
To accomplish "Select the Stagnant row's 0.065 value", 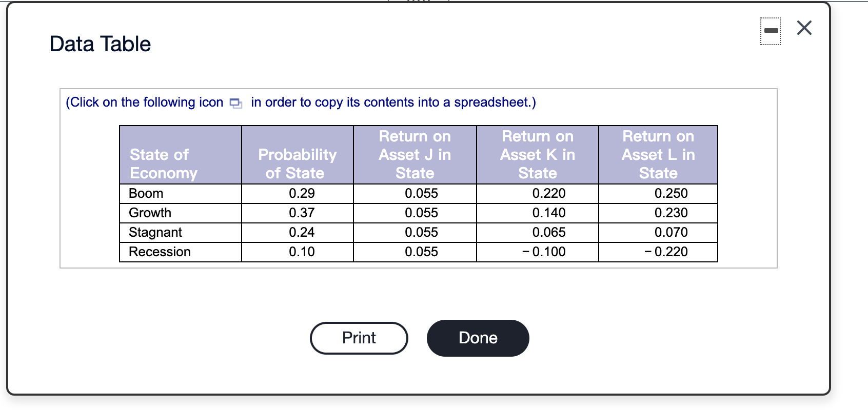I will [549, 232].
